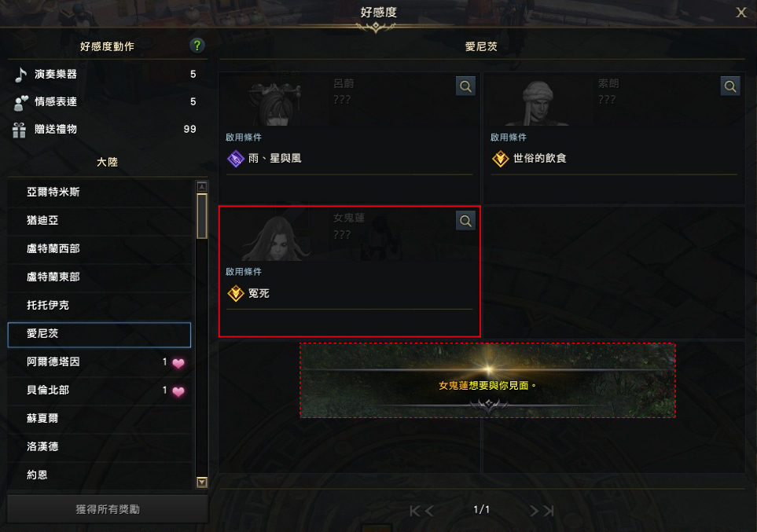This screenshot has height=532, width=757.
Task: Click the pink heart next to 阿爾德塔因
Action: pyautogui.click(x=178, y=363)
